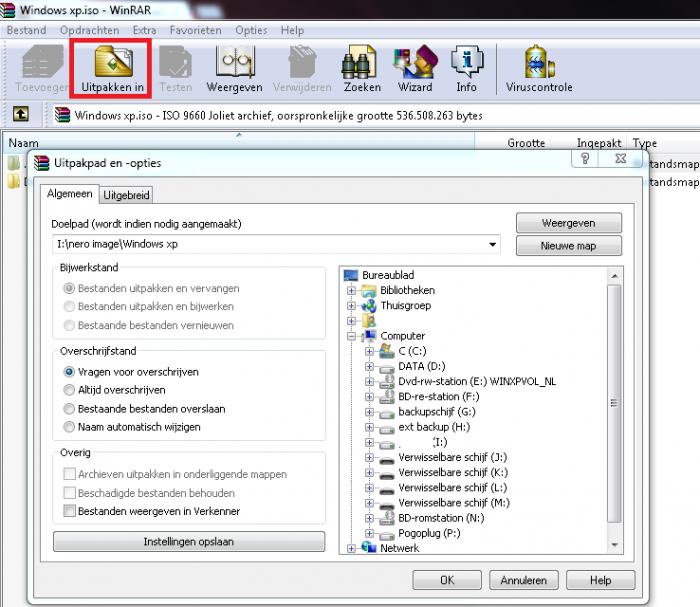This screenshot has width=700, height=607.
Task: Select Bureaublad desktop icon in tree
Action: pyautogui.click(x=351, y=275)
